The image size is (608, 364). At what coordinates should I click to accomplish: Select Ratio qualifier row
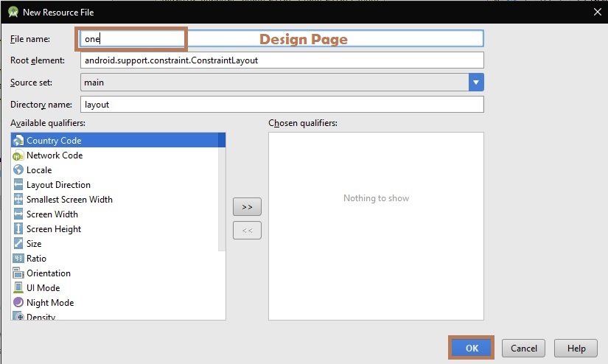(118, 258)
